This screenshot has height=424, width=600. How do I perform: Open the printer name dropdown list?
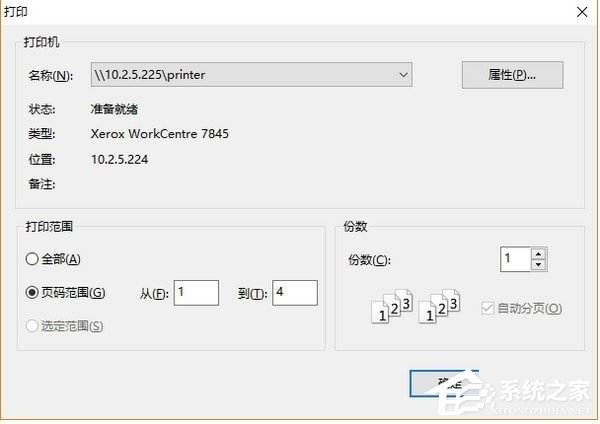coord(402,74)
